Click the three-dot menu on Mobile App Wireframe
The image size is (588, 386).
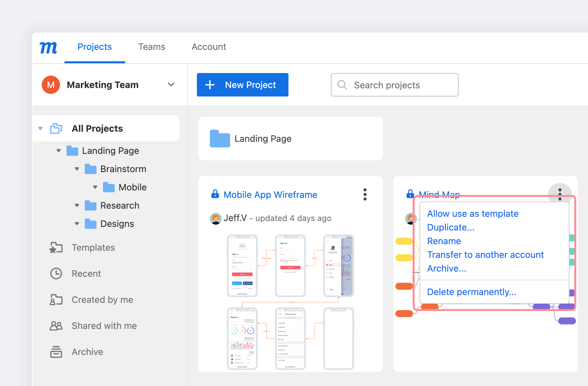point(365,194)
